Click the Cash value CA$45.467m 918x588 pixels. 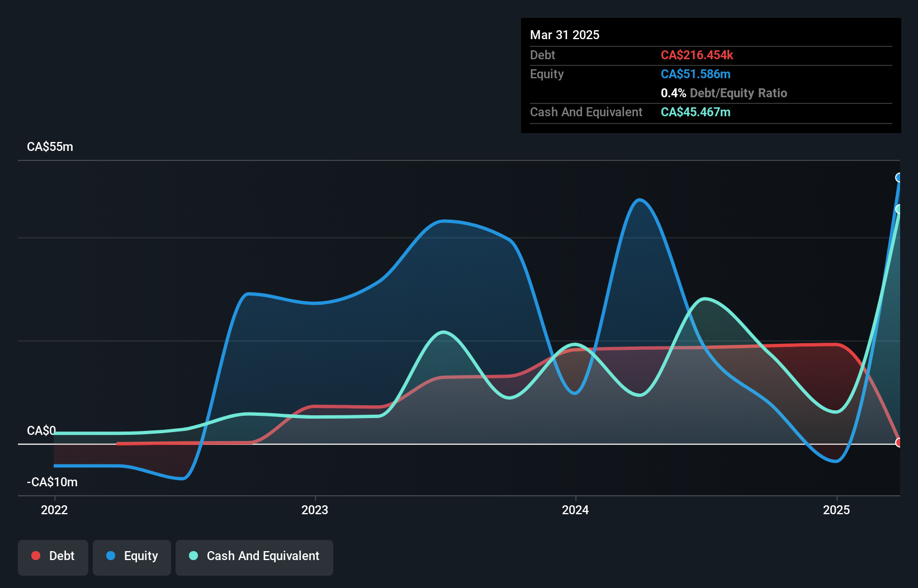(x=695, y=112)
